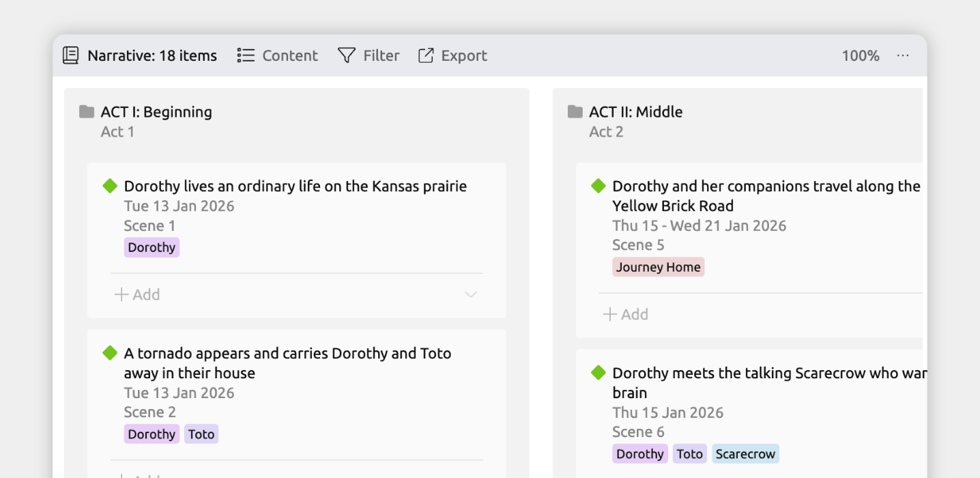Add an item under Scene 5

click(x=626, y=315)
